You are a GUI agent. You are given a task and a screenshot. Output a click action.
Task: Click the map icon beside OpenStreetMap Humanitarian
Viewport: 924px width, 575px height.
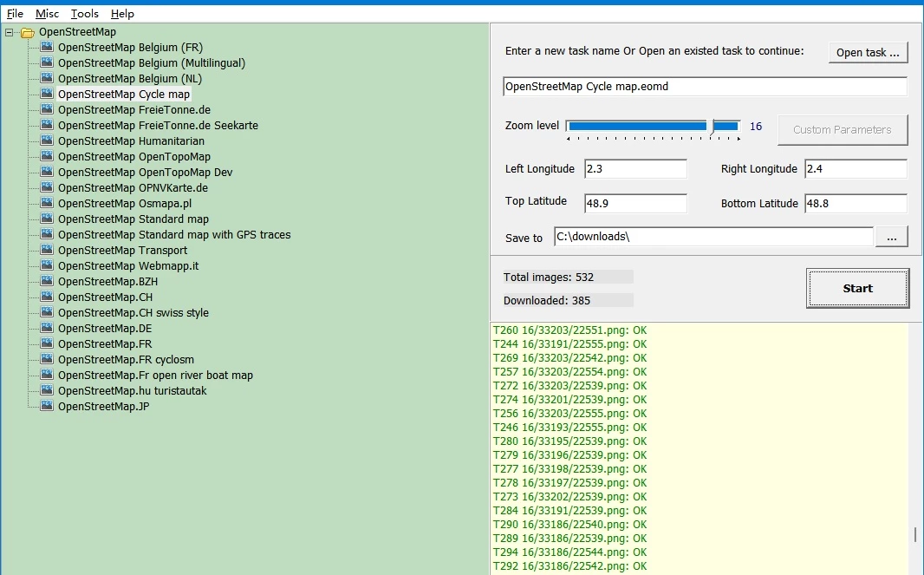(x=48, y=141)
